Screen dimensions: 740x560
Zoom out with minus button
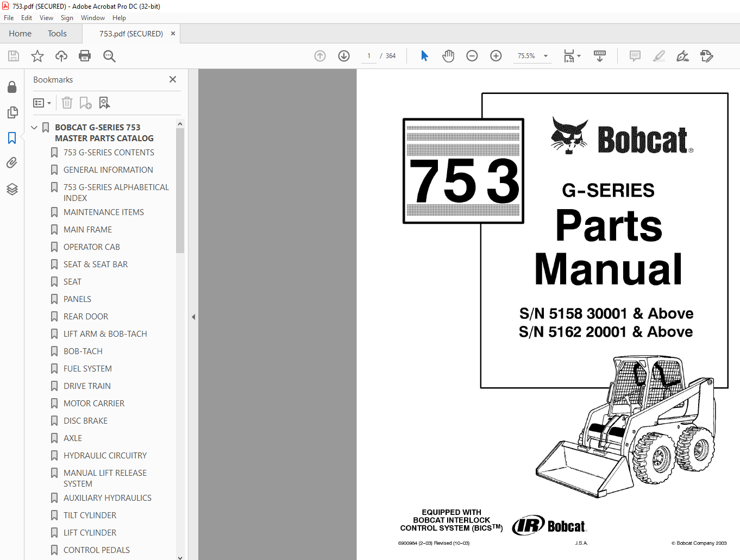(472, 56)
